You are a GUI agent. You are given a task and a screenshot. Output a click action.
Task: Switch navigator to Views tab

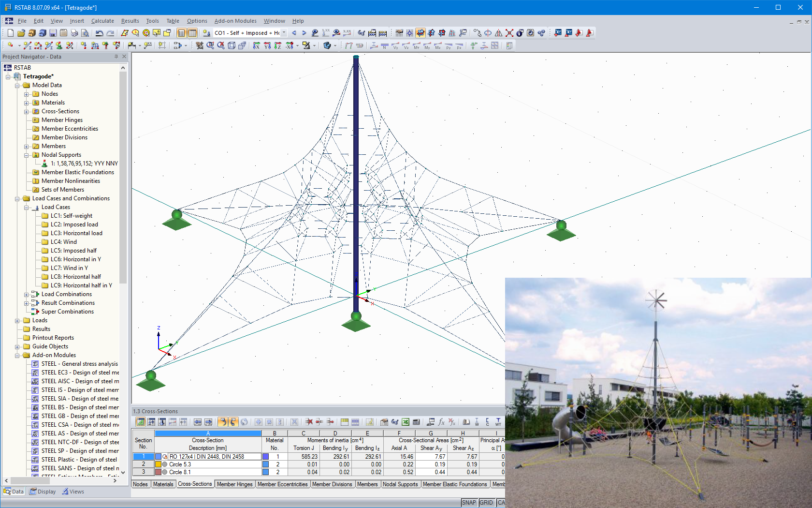[x=73, y=492]
